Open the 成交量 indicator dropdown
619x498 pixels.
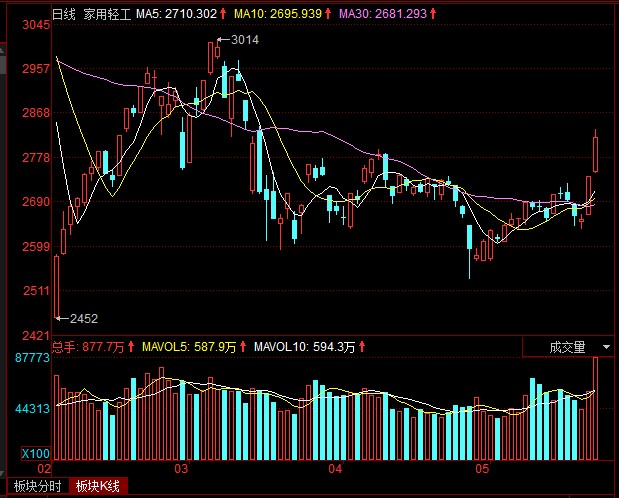coord(567,347)
